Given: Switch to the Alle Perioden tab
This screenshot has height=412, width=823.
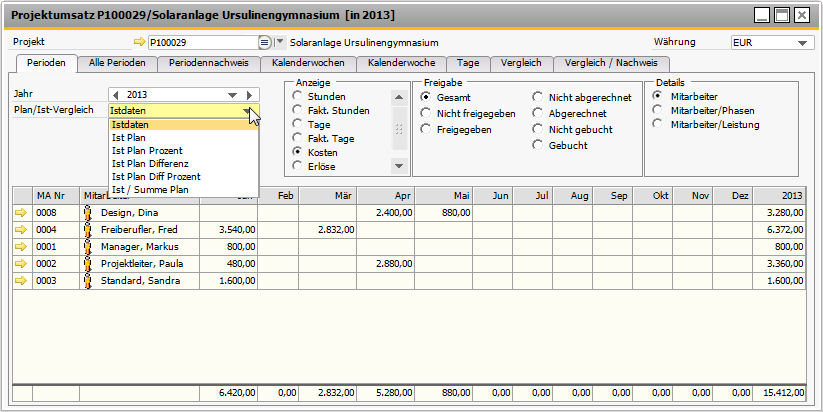Looking at the screenshot, I should click(117, 63).
